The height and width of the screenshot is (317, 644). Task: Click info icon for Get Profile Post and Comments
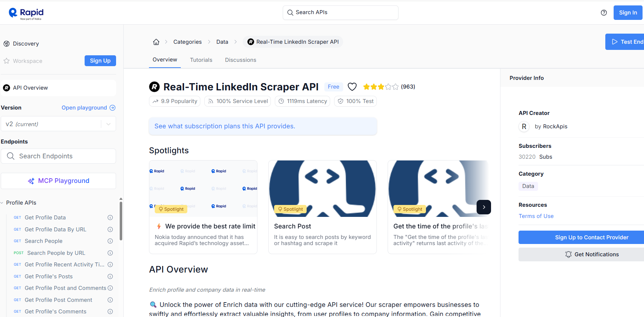(x=110, y=288)
